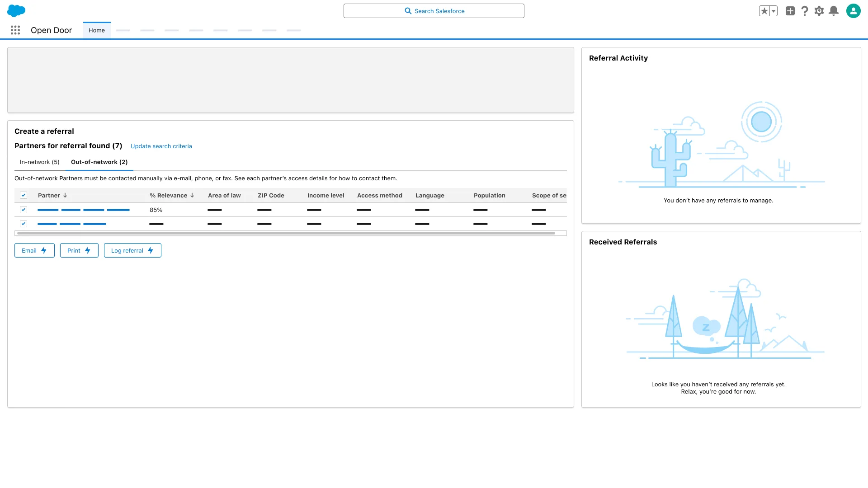
Task: Open the App Launcher grid icon
Action: tap(15, 30)
